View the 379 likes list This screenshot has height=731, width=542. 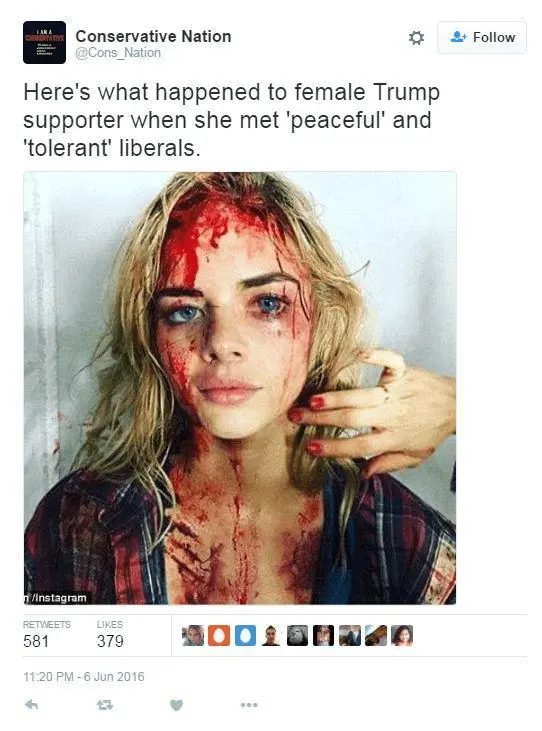coord(110,634)
